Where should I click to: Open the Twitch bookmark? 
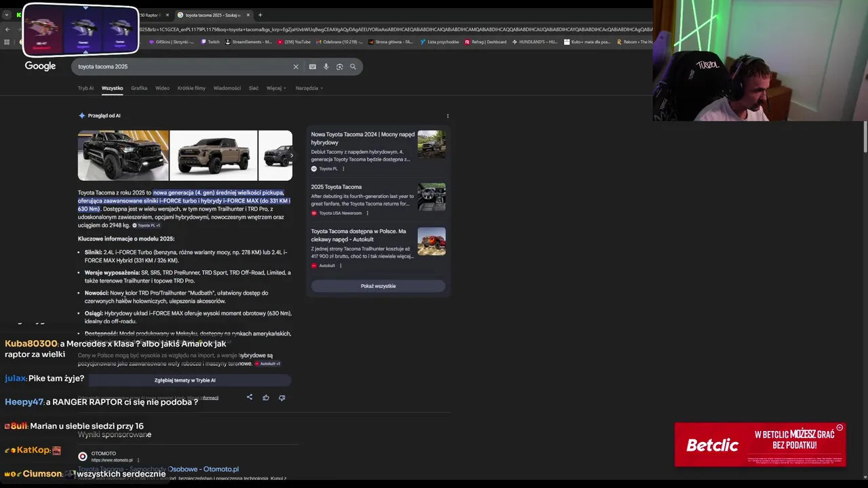point(210,42)
